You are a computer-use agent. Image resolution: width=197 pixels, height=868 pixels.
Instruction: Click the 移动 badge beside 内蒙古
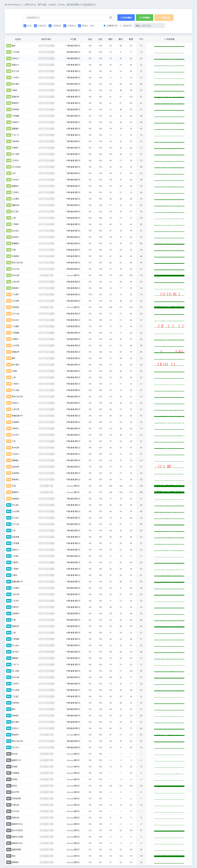(9, 575)
